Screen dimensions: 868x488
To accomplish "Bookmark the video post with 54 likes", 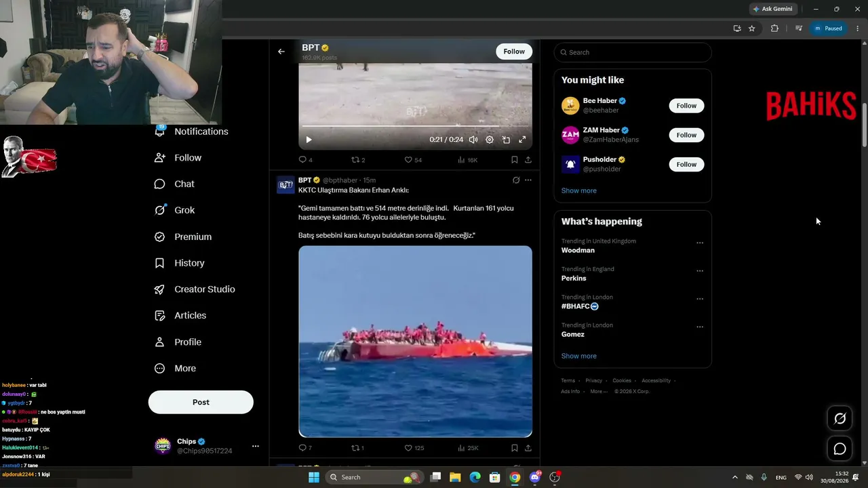I will coord(515,160).
